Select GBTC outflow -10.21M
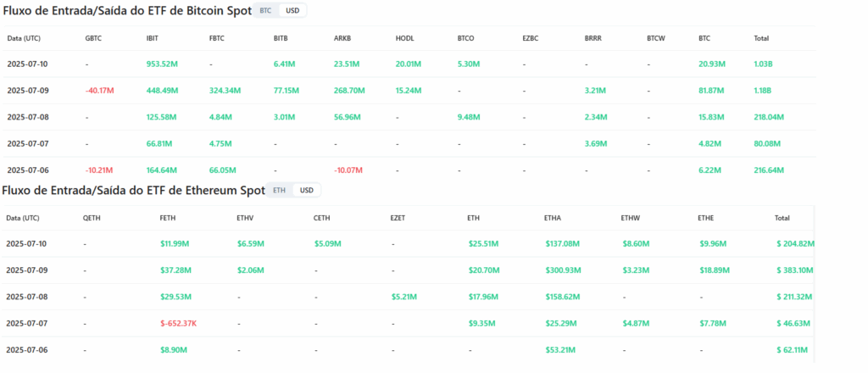The height and width of the screenshot is (373, 868). [x=100, y=170]
